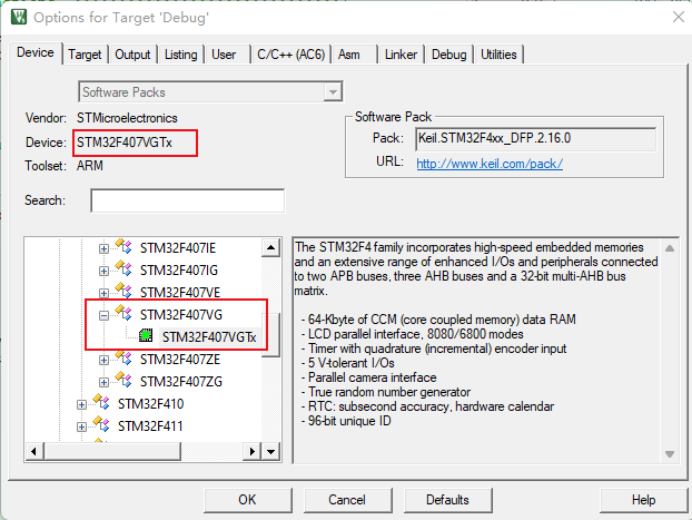The width and height of the screenshot is (692, 520).
Task: Open the Linker tab
Action: [401, 54]
